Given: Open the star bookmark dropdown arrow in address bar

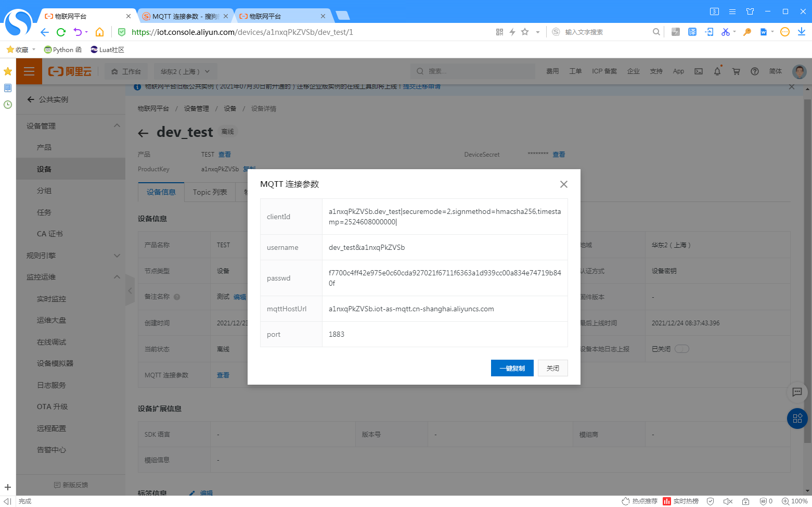Looking at the screenshot, I should 537,32.
